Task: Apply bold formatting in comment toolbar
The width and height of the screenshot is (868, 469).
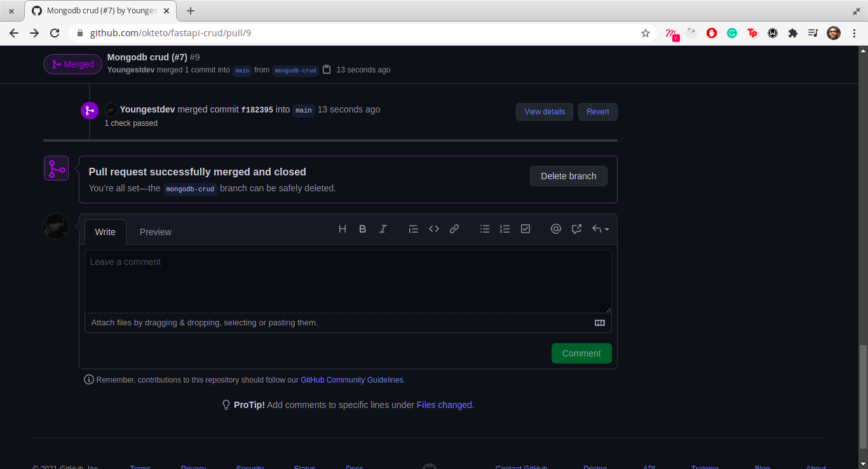Action: (x=363, y=229)
